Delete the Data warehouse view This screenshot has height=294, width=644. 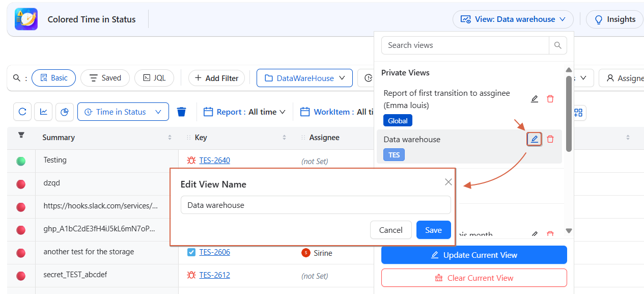[x=550, y=139]
